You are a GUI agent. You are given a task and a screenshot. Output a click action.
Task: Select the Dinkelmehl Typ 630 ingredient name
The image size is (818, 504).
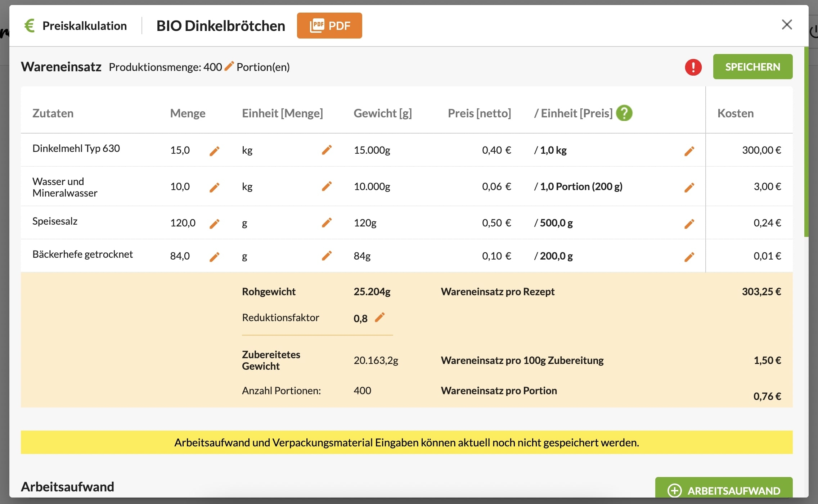(76, 148)
